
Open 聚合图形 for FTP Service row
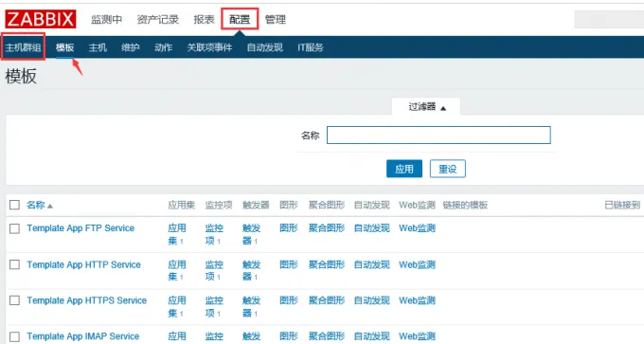click(327, 228)
